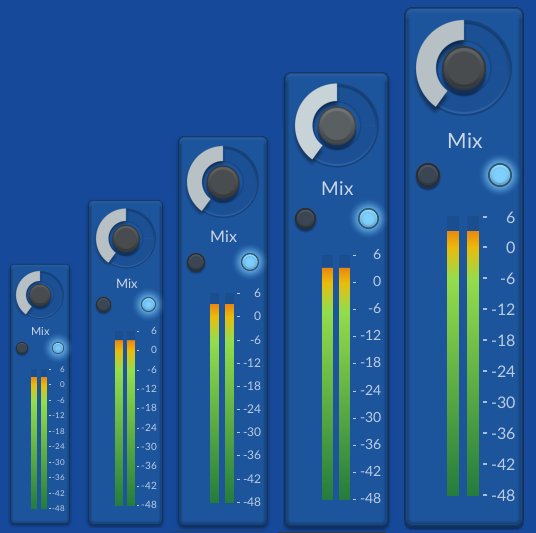This screenshot has height=533, width=536.
Task: Click the right level meter on the second-smallest strip
Action: [131, 418]
